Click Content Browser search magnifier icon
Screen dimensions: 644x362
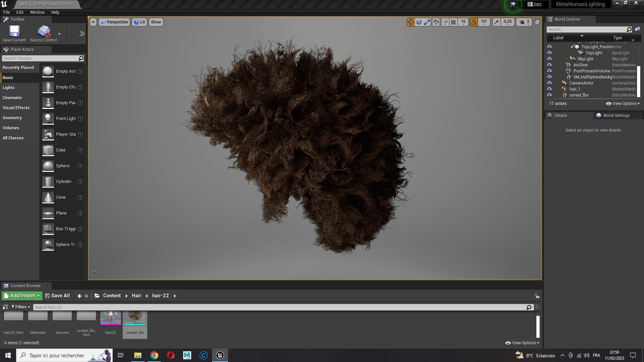click(x=529, y=307)
